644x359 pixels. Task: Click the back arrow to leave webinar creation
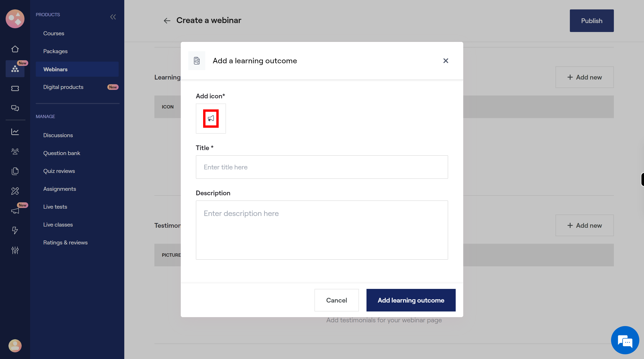pos(167,20)
